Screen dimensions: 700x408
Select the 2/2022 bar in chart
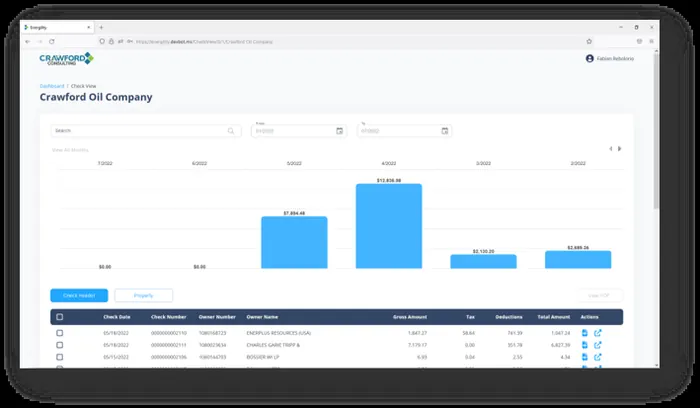tap(578, 260)
